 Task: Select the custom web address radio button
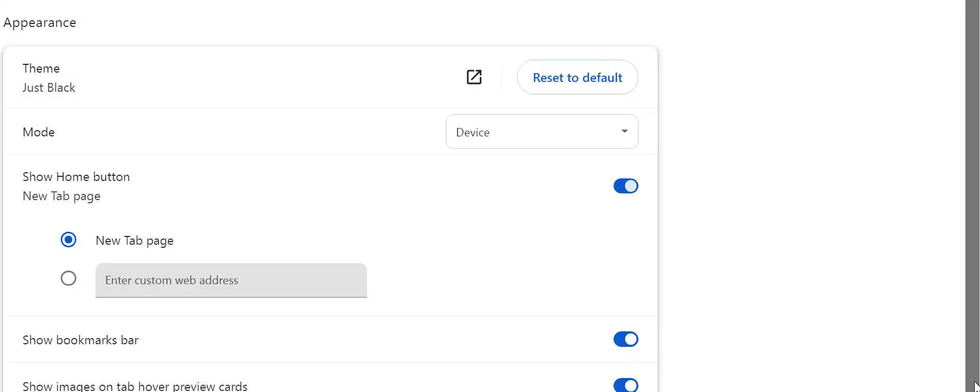point(69,279)
